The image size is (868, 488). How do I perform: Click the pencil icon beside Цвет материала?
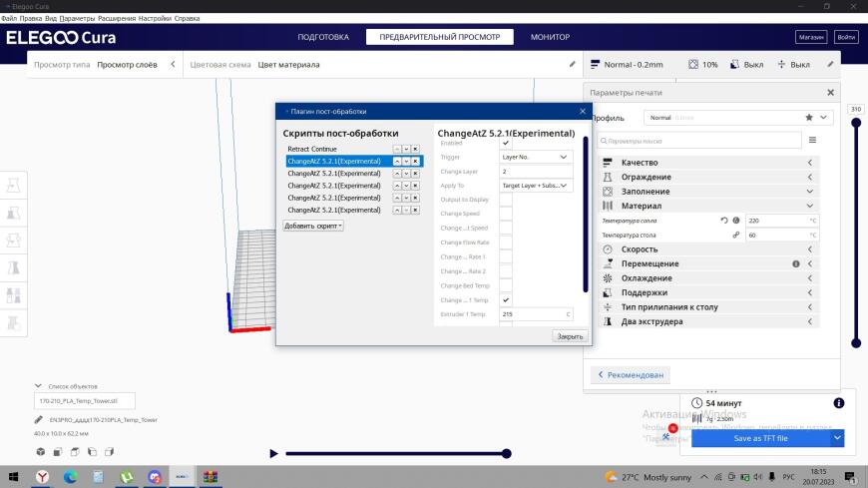(x=573, y=64)
